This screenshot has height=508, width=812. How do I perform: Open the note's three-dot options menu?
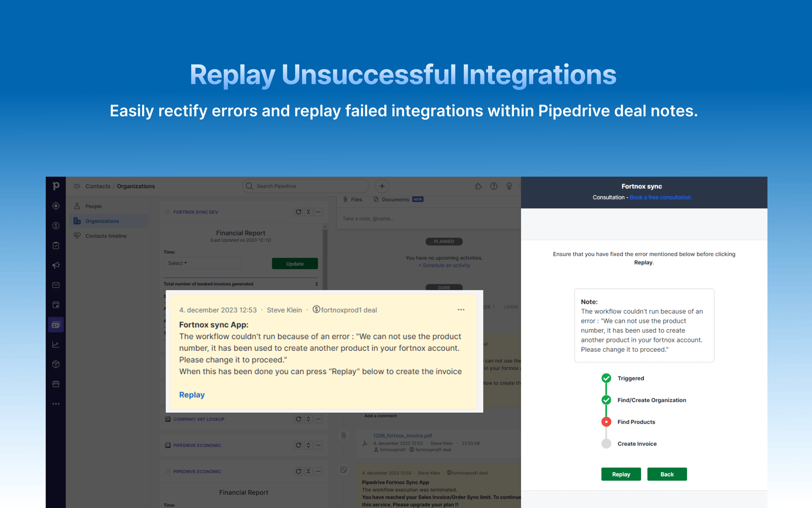461,310
